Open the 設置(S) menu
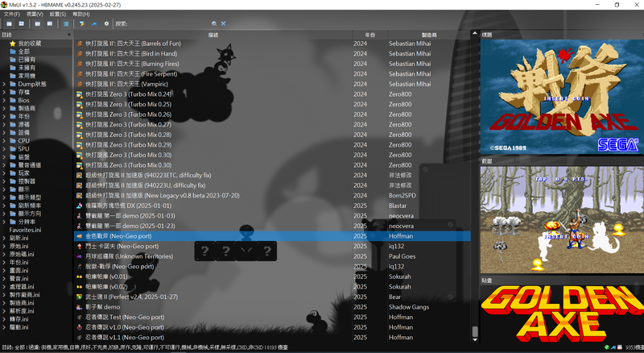The height and width of the screenshot is (353, 644). 58,14
